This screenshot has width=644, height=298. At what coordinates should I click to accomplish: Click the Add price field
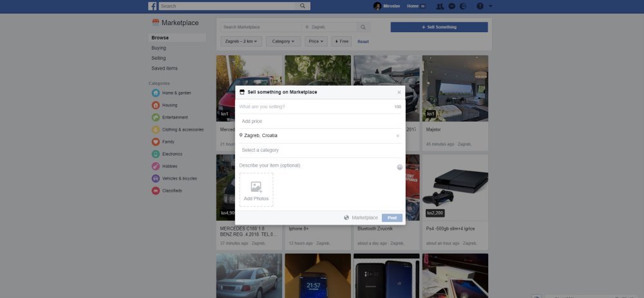319,121
